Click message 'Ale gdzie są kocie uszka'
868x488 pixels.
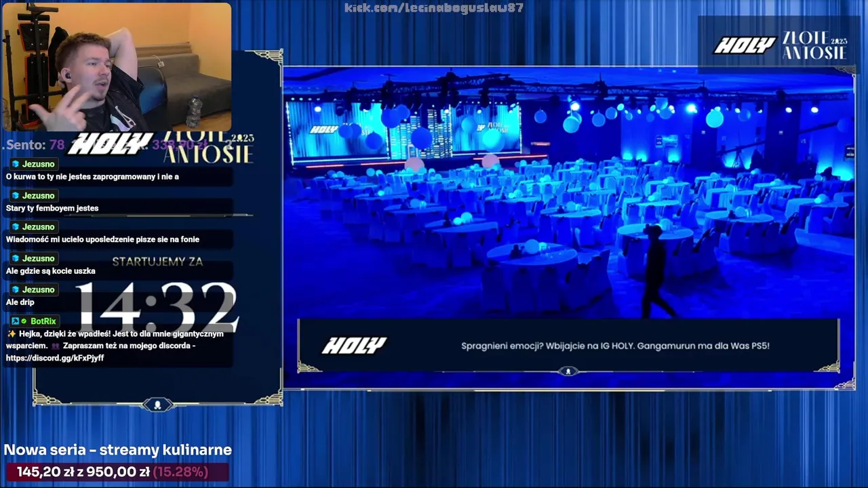(x=51, y=271)
